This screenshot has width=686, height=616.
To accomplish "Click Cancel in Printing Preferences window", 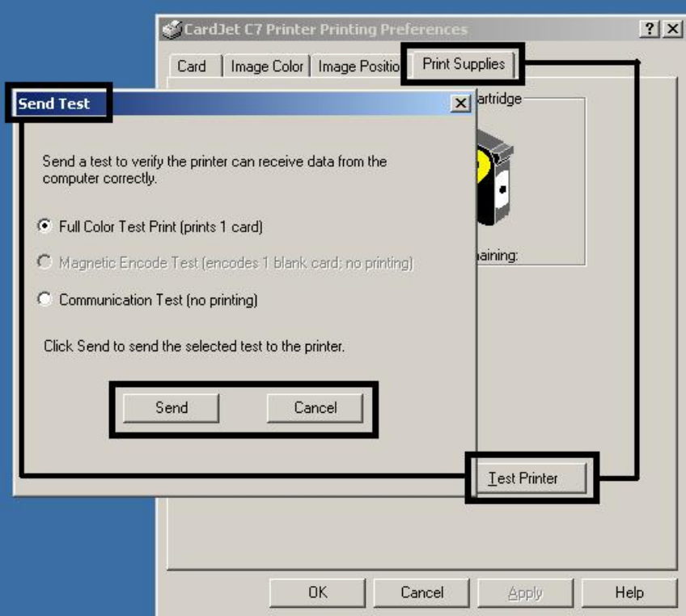I will point(421,593).
